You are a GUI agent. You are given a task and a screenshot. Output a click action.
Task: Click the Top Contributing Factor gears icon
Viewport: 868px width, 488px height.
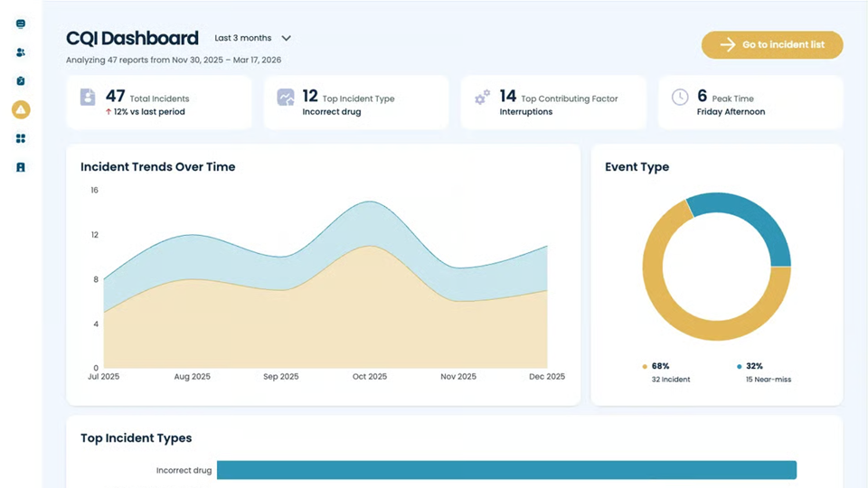[x=483, y=98]
